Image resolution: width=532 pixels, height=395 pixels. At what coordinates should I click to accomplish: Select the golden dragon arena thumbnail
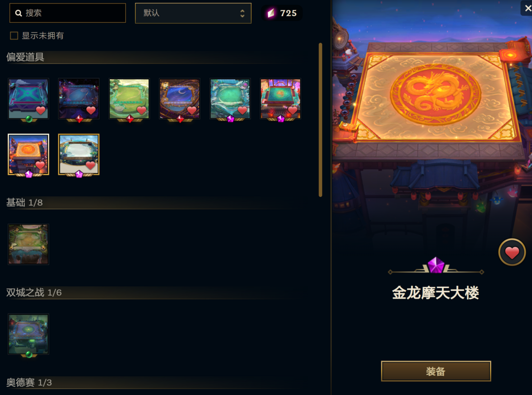tap(29, 154)
